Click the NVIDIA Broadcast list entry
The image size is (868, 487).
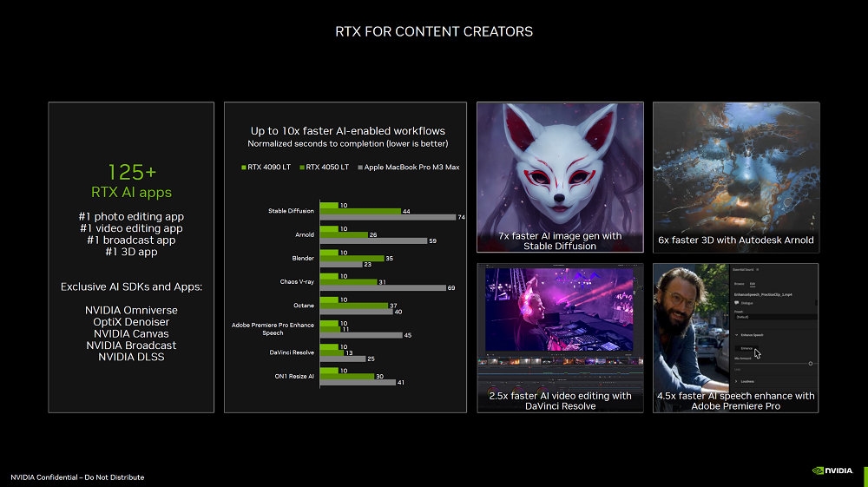(x=131, y=345)
